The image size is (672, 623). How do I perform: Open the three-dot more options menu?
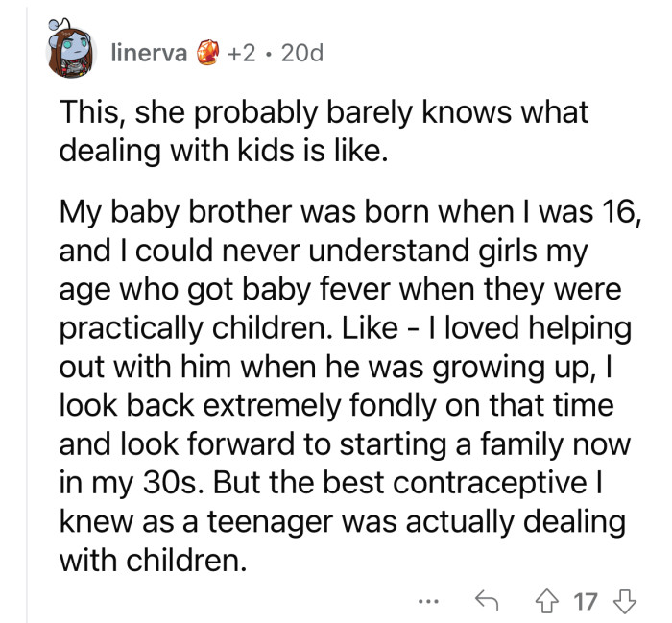pos(428,602)
